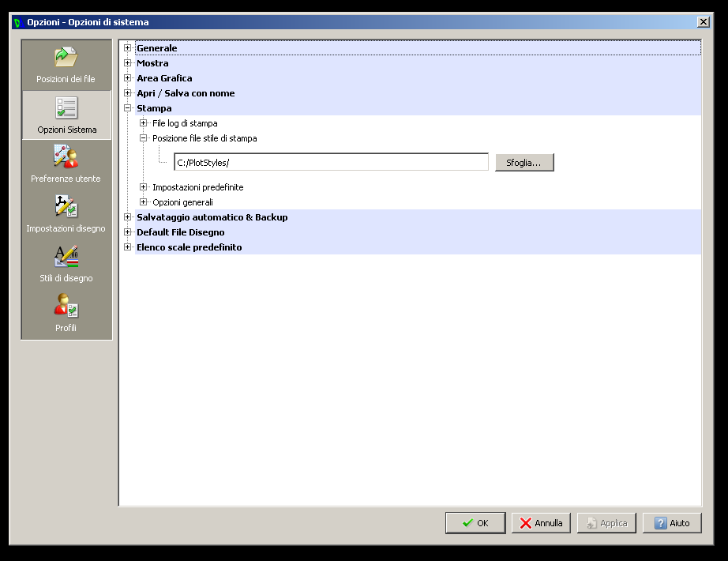This screenshot has width=728, height=561.
Task: Click the Impostazioni disegno icon
Action: click(66, 207)
